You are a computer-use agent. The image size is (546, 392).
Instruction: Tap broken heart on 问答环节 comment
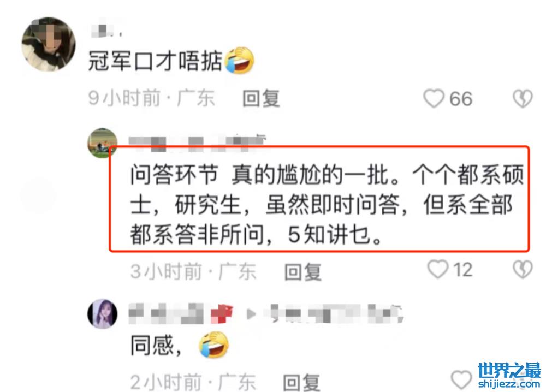[523, 270]
